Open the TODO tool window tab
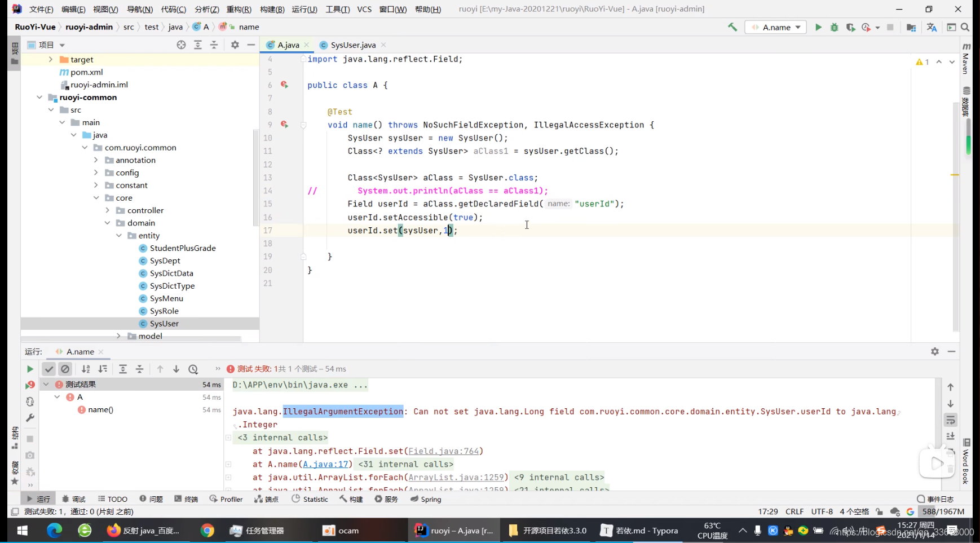Viewport: 980px width, 543px height. pyautogui.click(x=112, y=499)
